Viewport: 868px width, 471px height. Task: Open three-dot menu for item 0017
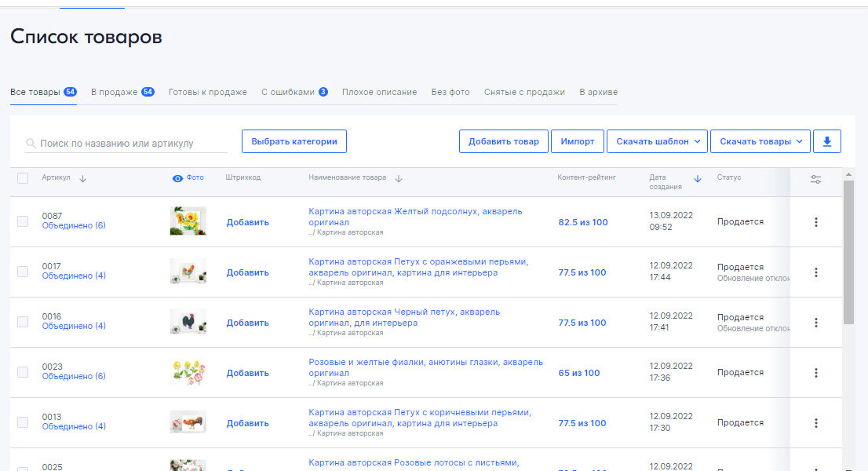(x=816, y=272)
